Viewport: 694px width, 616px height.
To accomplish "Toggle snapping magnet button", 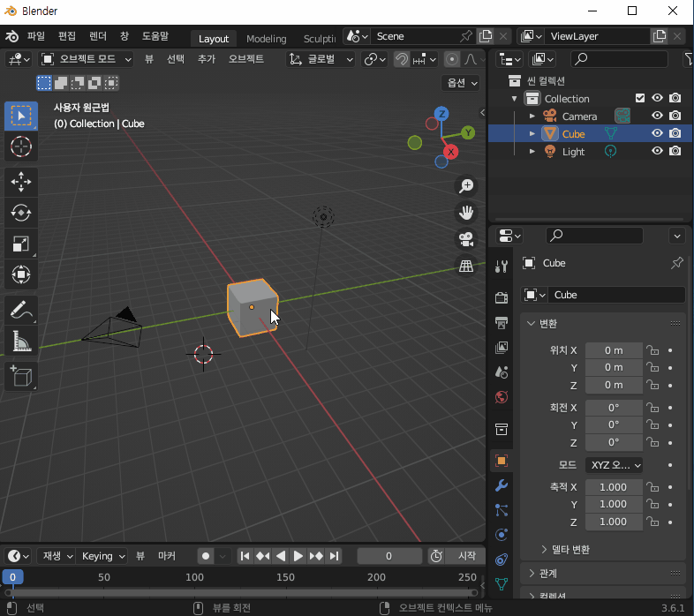I will [x=402, y=59].
